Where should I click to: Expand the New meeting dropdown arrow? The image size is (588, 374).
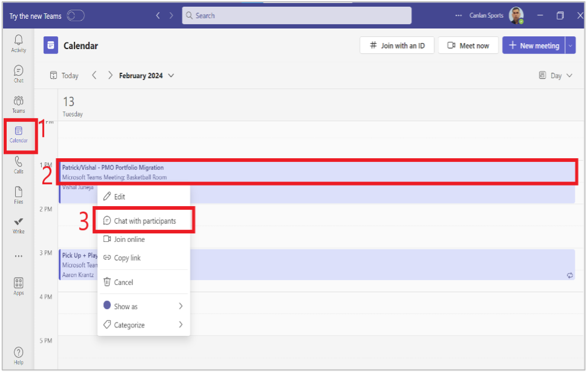570,45
